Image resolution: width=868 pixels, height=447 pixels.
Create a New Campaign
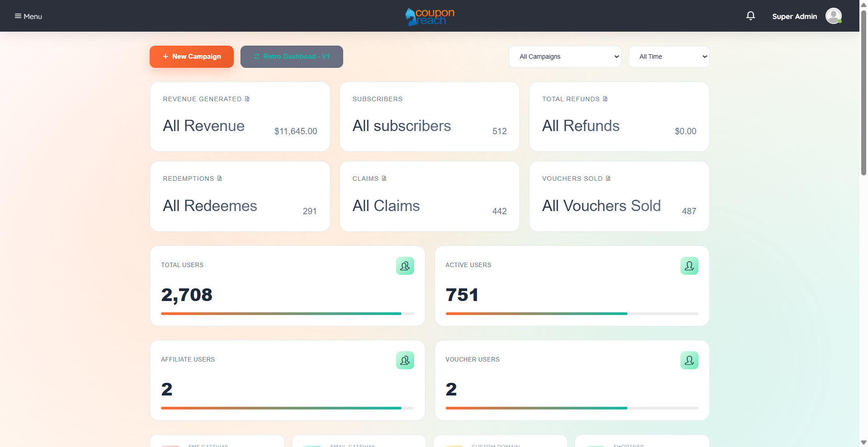[192, 56]
